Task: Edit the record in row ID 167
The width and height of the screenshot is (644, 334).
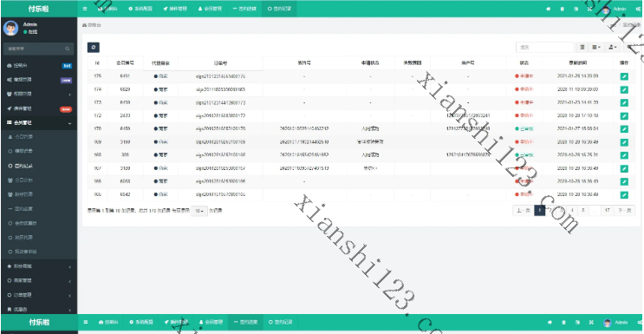Action: pyautogui.click(x=624, y=168)
